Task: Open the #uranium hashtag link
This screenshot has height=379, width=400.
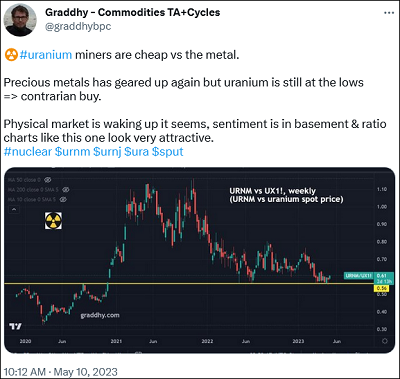Action: (x=46, y=55)
